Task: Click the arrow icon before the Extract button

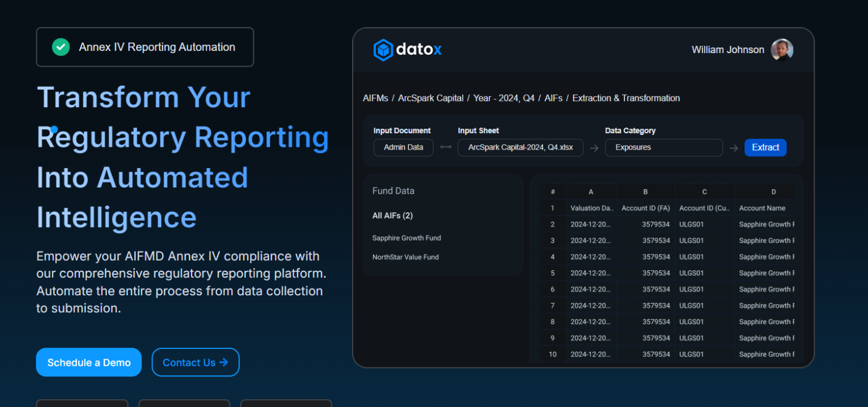Action: tap(734, 147)
